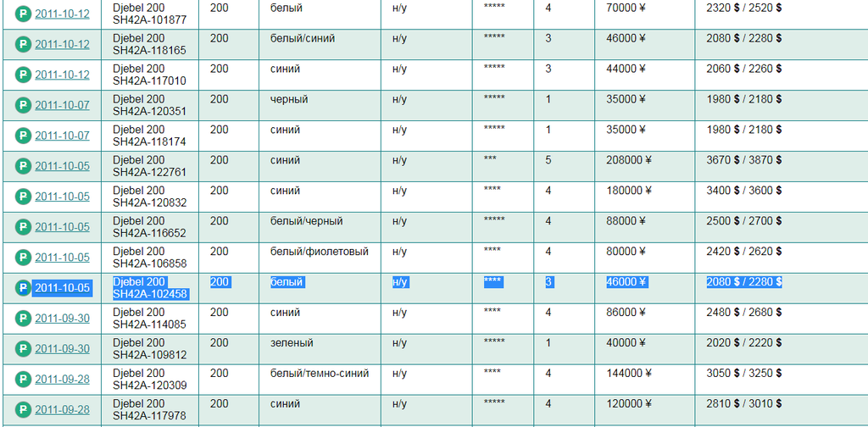Open the 2011-09-30 link for SH42A-114085

62,319
